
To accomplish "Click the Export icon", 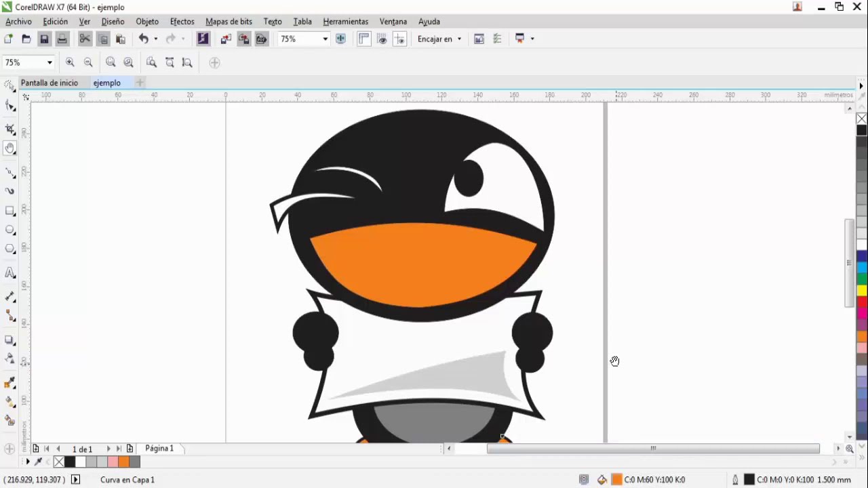I will pos(243,39).
